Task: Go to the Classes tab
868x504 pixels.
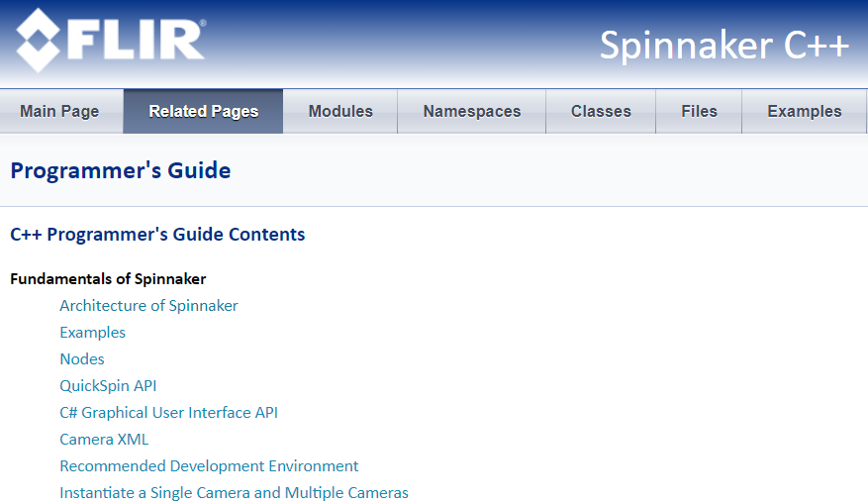Action: tap(601, 111)
